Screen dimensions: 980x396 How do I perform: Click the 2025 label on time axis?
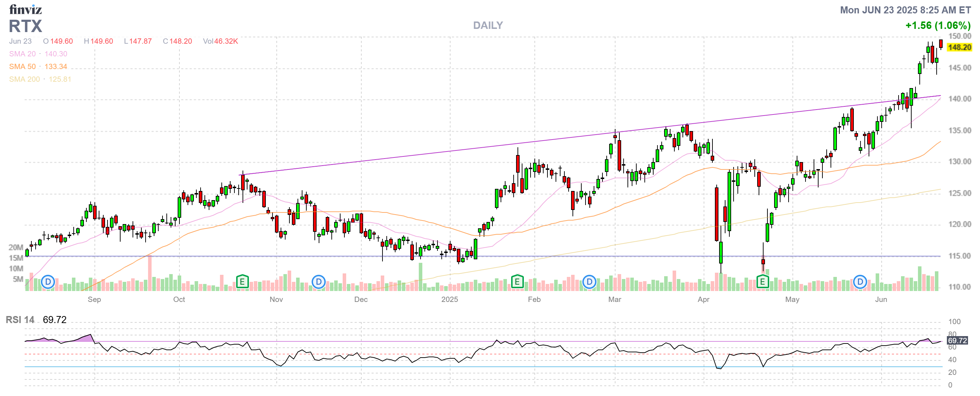tap(449, 299)
